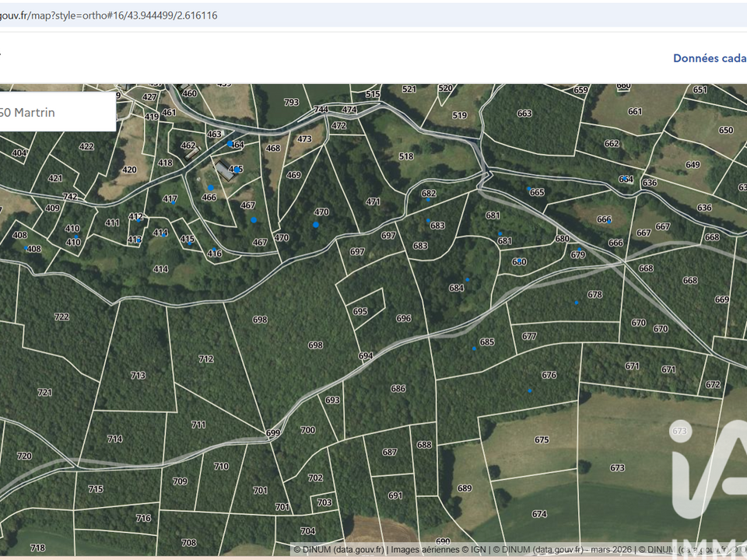
Task: Select parcel label 708
Action: (x=188, y=542)
